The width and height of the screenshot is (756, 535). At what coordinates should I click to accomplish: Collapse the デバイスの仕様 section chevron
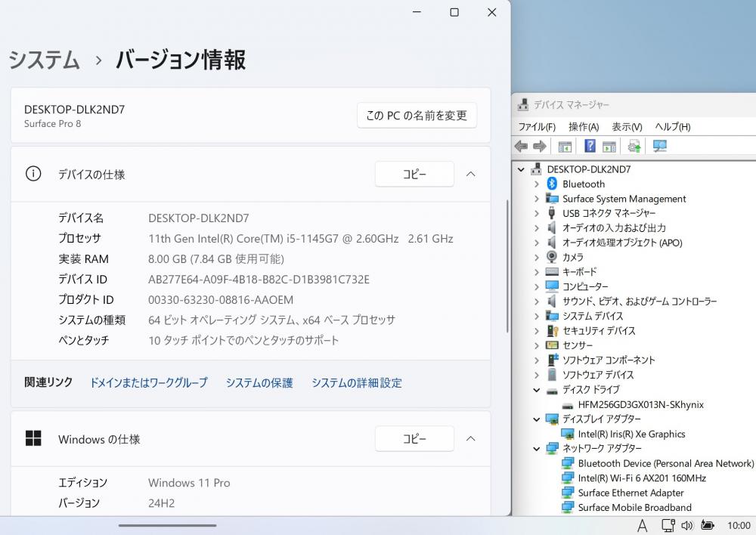471,174
